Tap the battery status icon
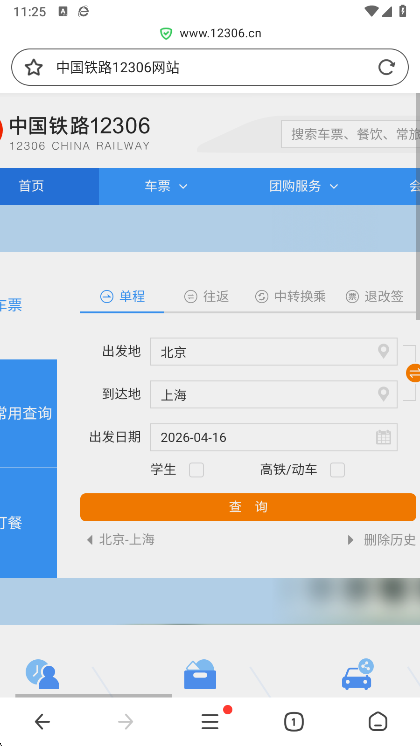The width and height of the screenshot is (420, 746). coord(402,11)
